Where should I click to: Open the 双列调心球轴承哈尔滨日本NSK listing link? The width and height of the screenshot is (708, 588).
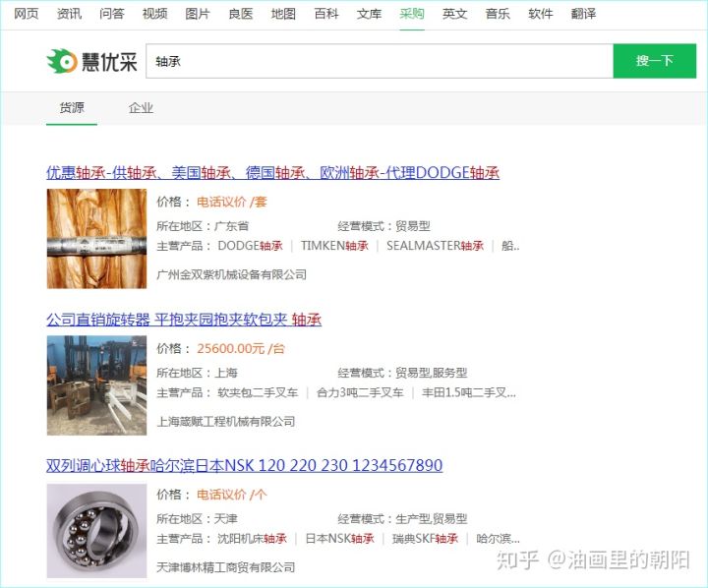pos(244,465)
